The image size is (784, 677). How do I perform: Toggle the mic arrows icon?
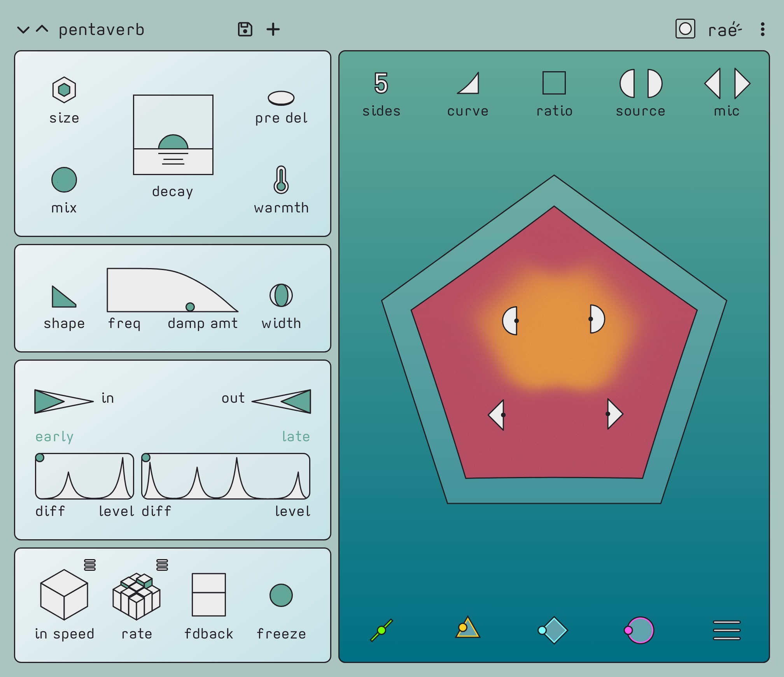(727, 83)
